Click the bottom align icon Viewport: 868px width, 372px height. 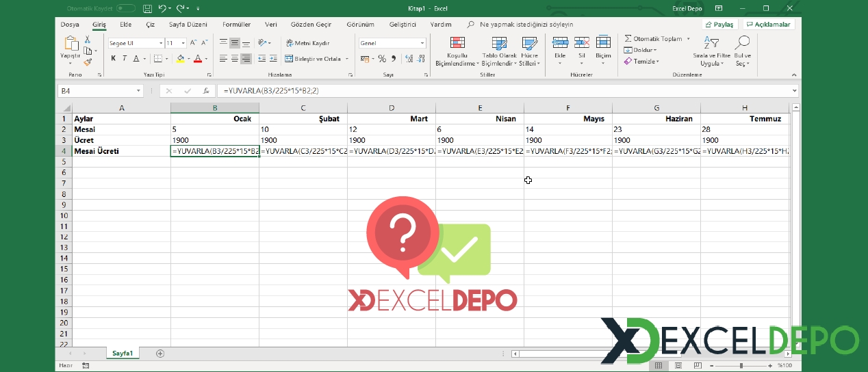point(246,43)
